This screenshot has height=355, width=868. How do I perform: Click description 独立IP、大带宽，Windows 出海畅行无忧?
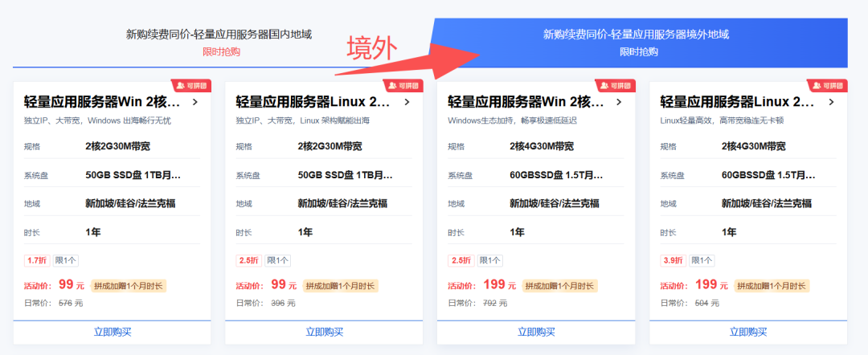[x=97, y=120]
